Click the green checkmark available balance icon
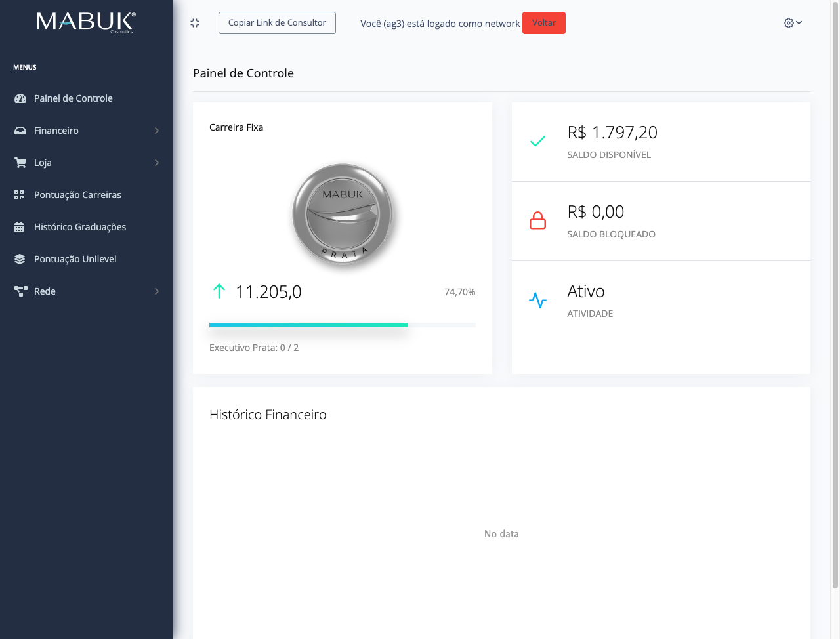This screenshot has height=639, width=840. pyautogui.click(x=537, y=141)
